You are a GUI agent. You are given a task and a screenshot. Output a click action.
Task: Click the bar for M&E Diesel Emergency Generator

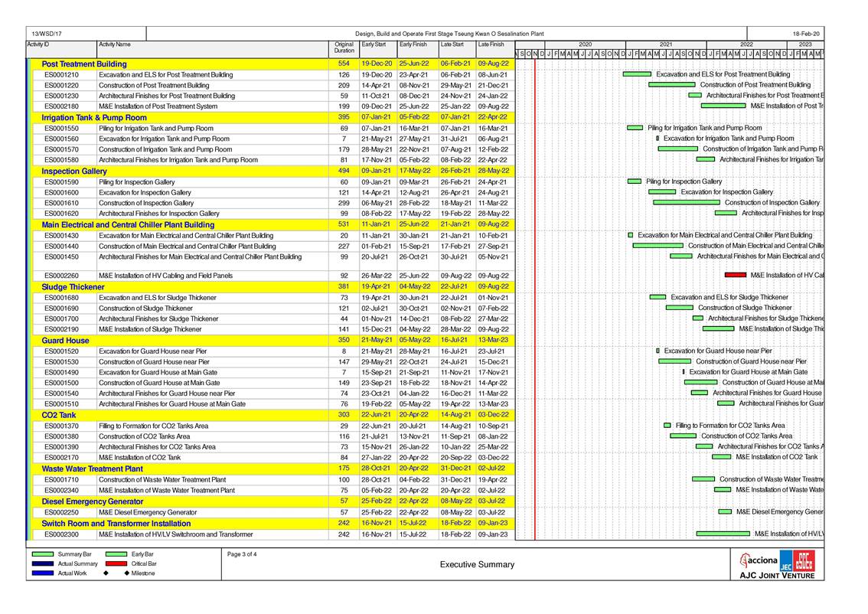pyautogui.click(x=725, y=511)
